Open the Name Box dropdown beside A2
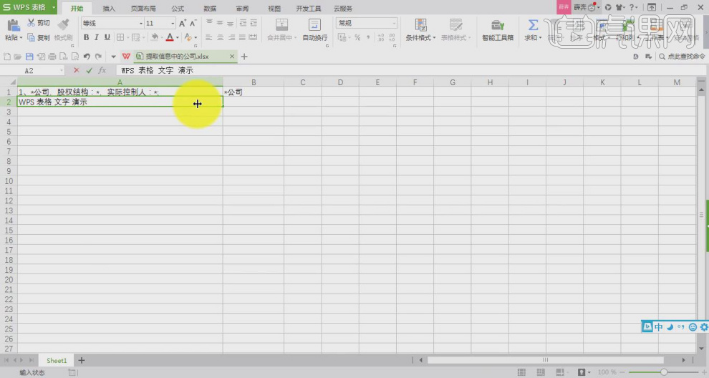This screenshot has height=378, width=709. (61, 71)
